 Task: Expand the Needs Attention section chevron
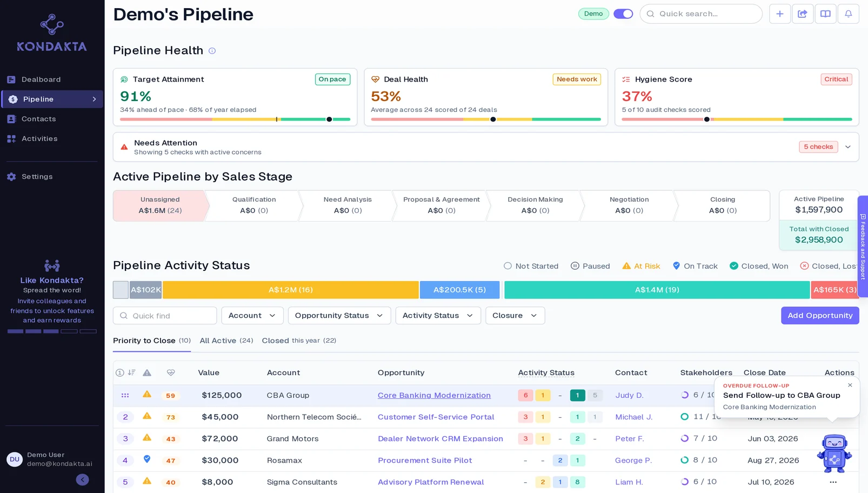(x=848, y=147)
